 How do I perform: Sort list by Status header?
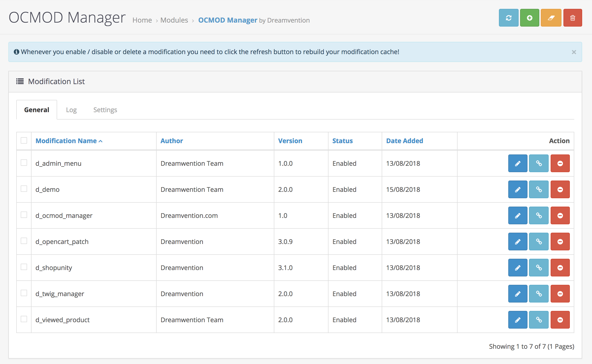342,141
